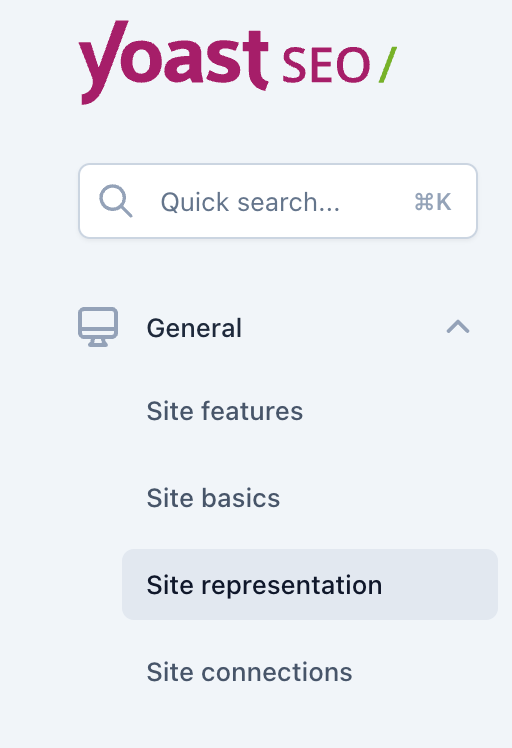Click the desktop monitor icon beside General
This screenshot has width=512, height=748.
click(98, 327)
